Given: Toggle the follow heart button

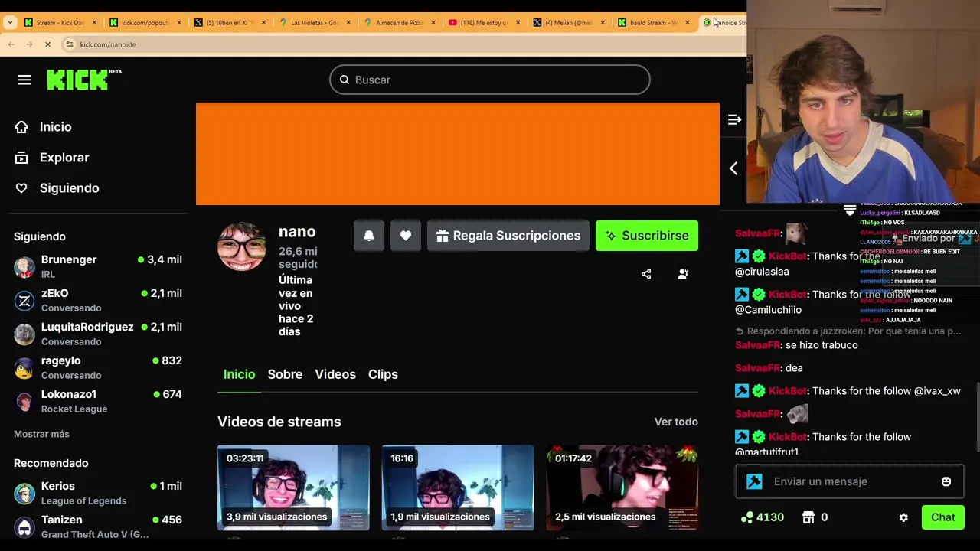Looking at the screenshot, I should coord(406,236).
